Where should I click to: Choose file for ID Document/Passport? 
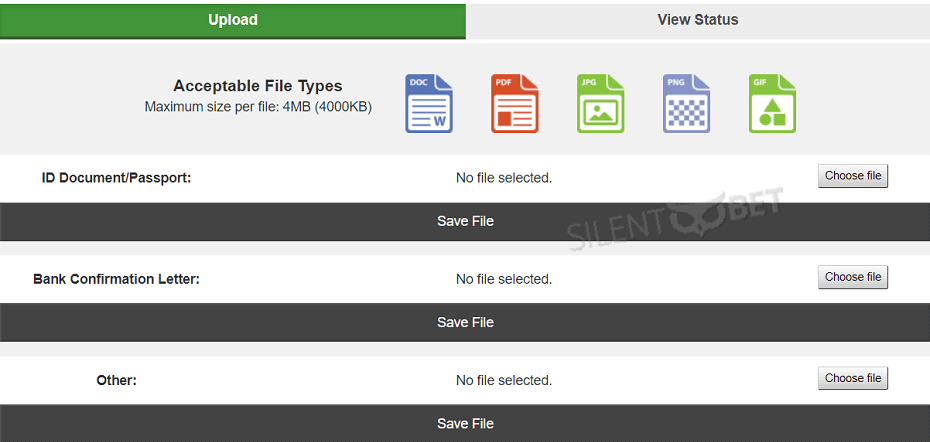[853, 176]
